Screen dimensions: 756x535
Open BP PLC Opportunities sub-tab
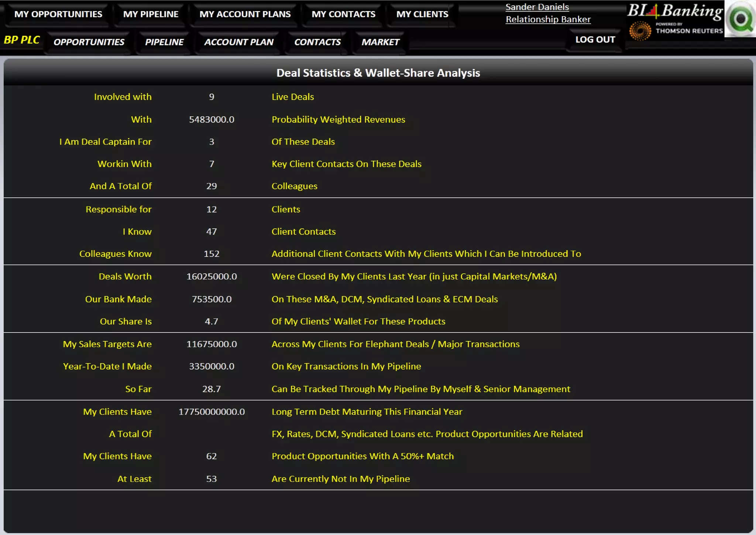[x=89, y=42]
